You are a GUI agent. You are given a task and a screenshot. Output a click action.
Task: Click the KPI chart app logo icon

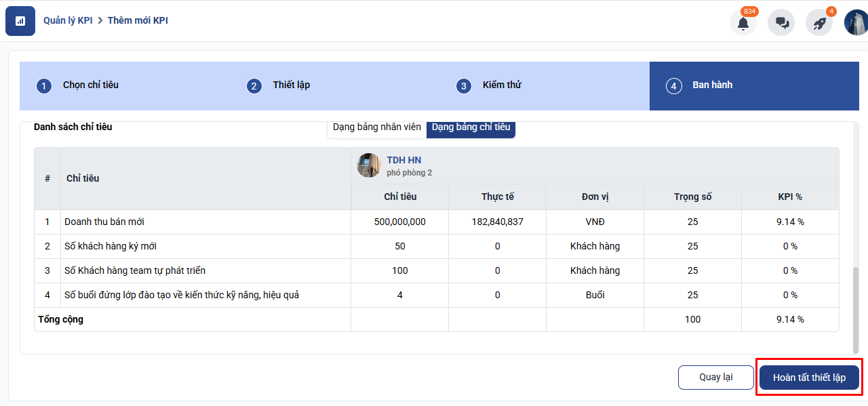point(20,21)
